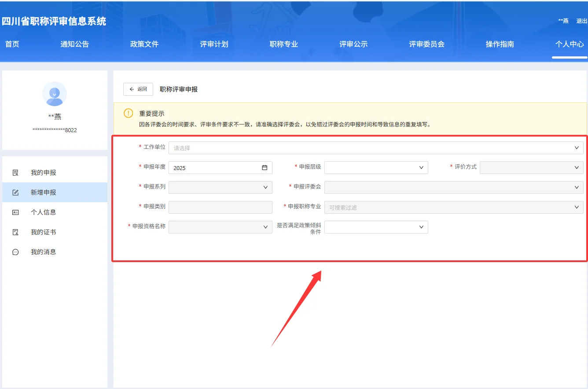Click the calendar icon in 申报年度 field
Viewport: 588px width, 389px height.
pyautogui.click(x=265, y=167)
